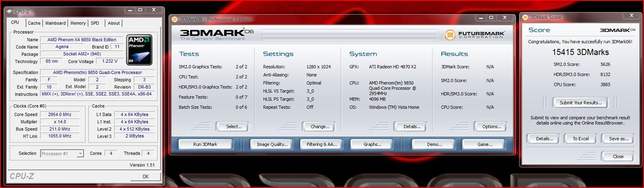Viewport: 644px width, 188px height.
Task: Open the About tab
Action: pyautogui.click(x=114, y=23)
